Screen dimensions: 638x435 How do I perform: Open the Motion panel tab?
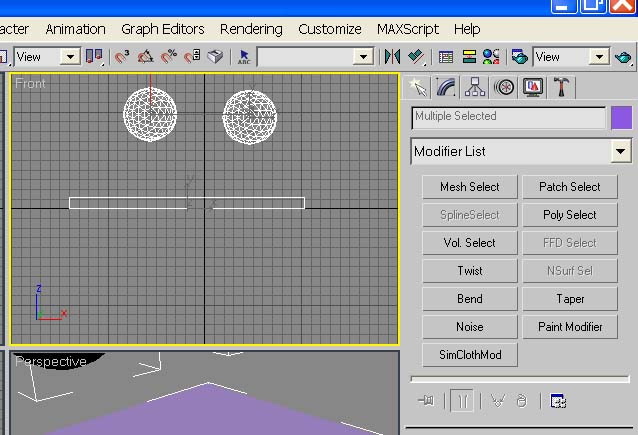pos(504,87)
